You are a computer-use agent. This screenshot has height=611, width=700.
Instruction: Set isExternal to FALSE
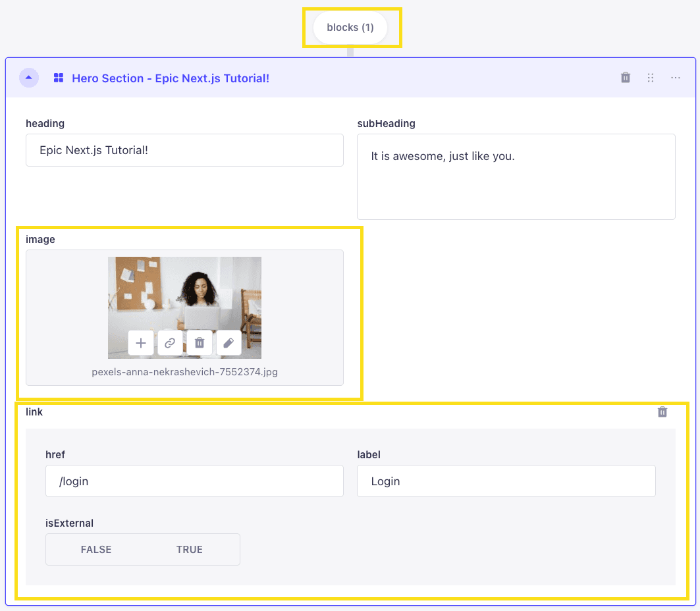pos(96,549)
